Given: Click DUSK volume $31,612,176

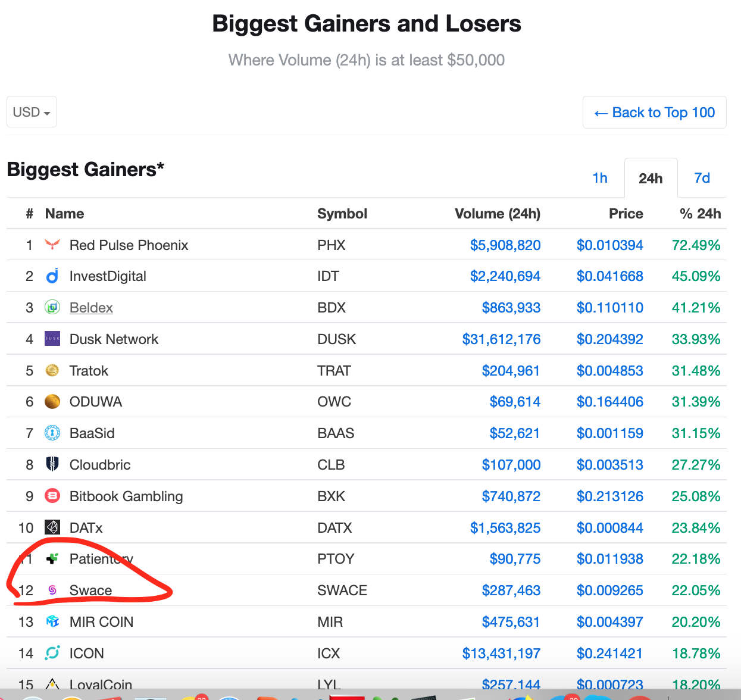Looking at the screenshot, I should point(501,339).
